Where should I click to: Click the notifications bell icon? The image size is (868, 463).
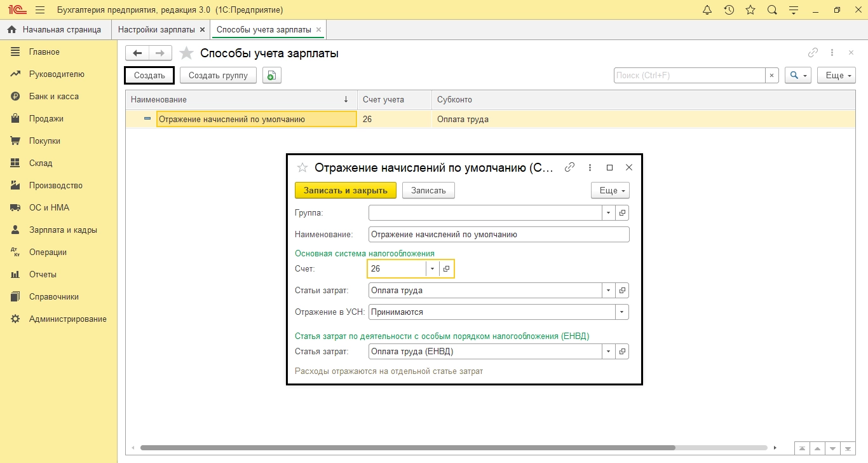(707, 10)
